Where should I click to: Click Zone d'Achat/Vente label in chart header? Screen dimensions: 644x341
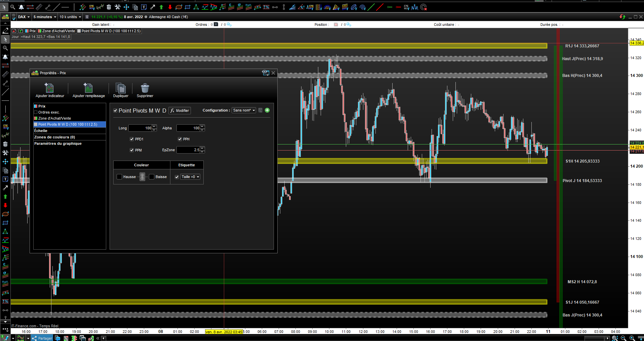pos(56,31)
